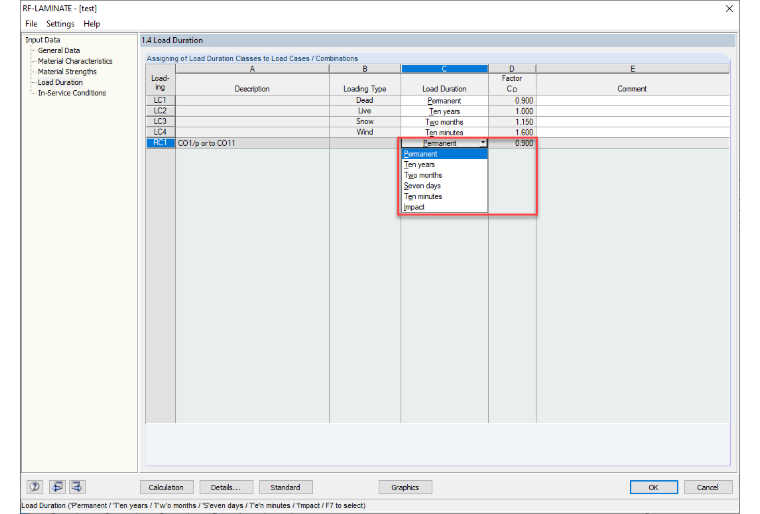Screen dimensions: 760x514
Task: Open the Settings menu
Action: click(60, 24)
